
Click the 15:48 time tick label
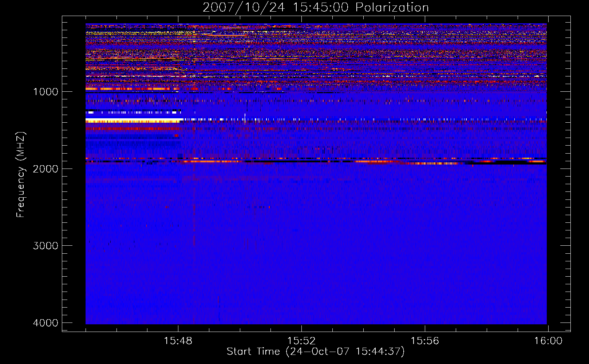178,341
